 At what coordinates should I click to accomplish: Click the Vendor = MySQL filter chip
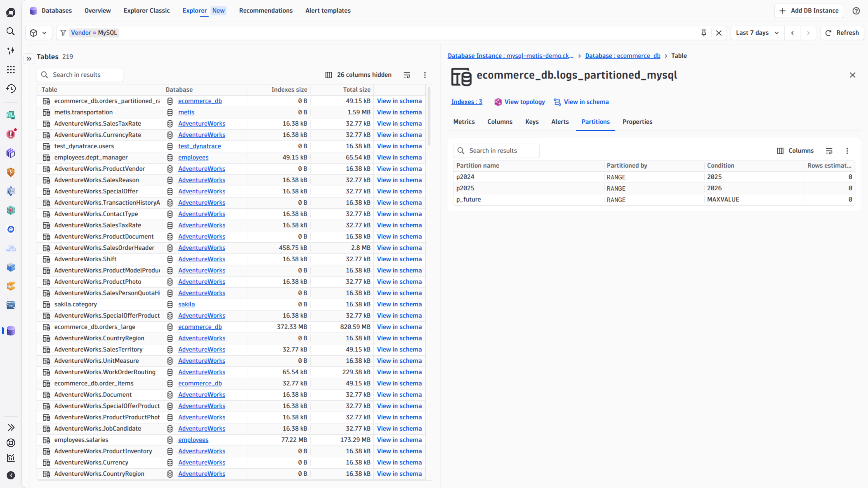(94, 33)
